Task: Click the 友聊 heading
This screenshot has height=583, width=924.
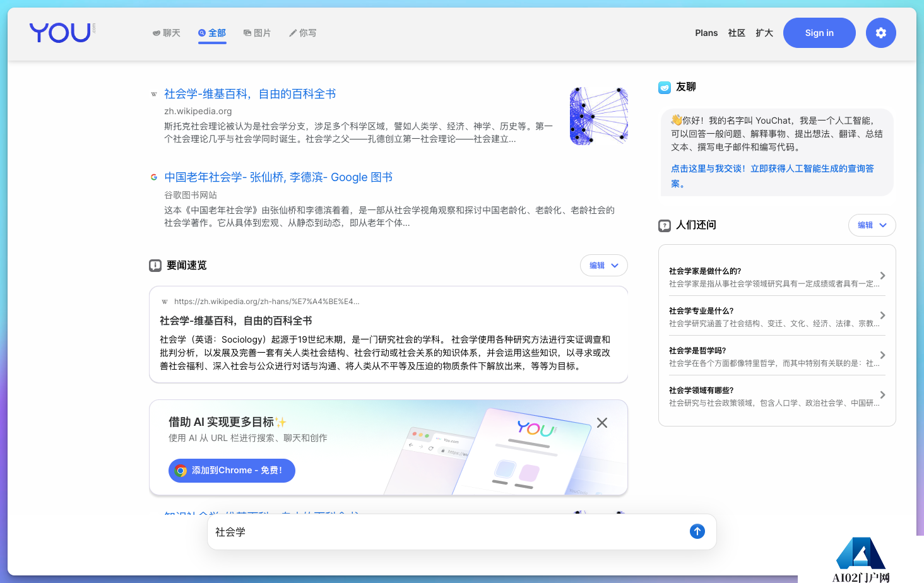Action: 686,87
